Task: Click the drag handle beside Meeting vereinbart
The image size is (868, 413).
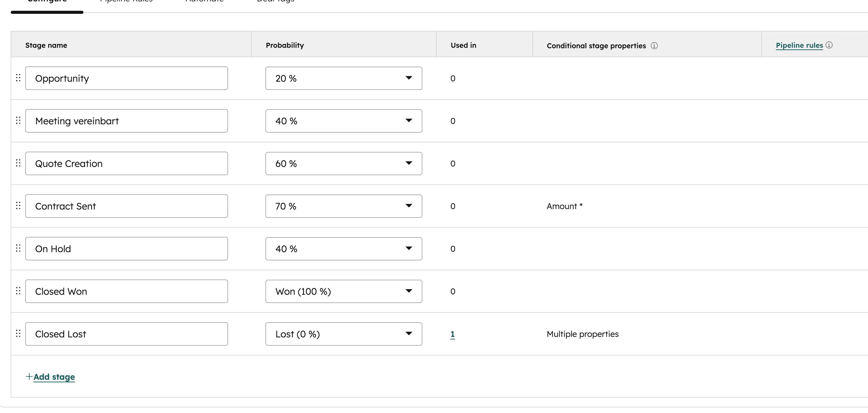Action: [19, 121]
